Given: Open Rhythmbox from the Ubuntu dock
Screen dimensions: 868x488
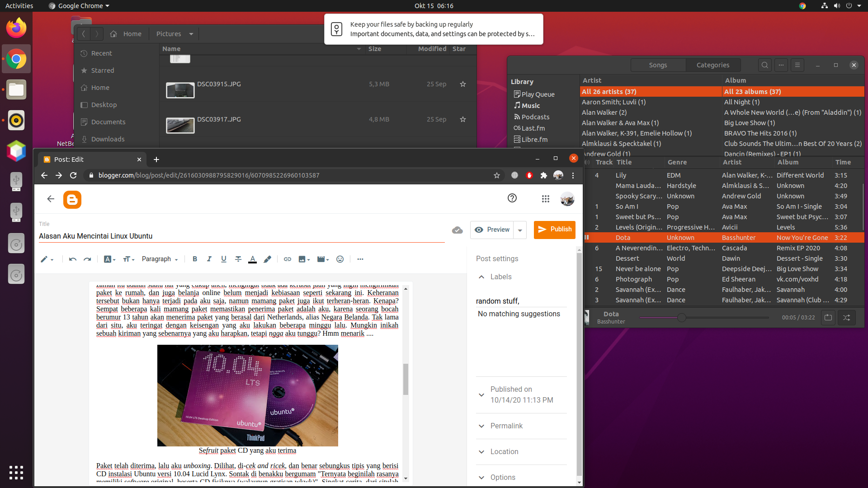Looking at the screenshot, I should tap(16, 120).
